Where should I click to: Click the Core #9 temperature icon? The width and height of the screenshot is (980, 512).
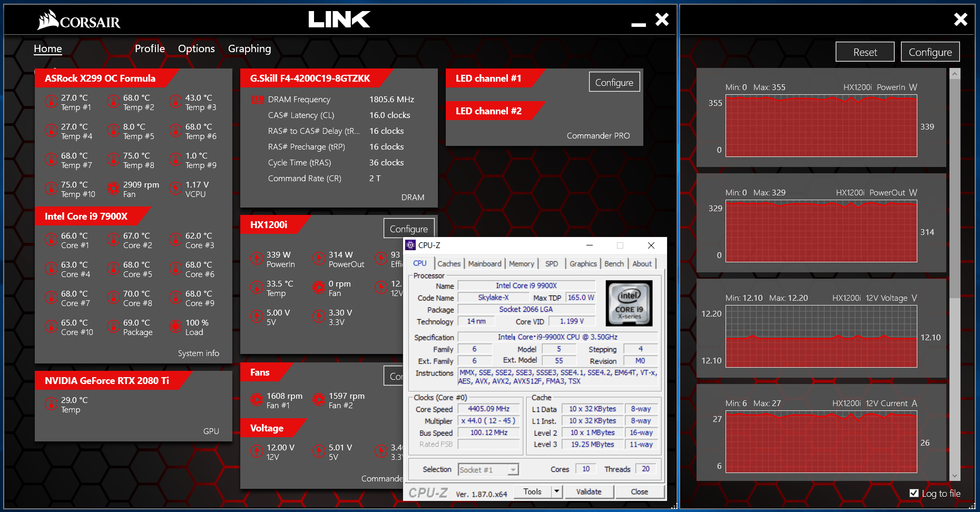[x=175, y=297]
